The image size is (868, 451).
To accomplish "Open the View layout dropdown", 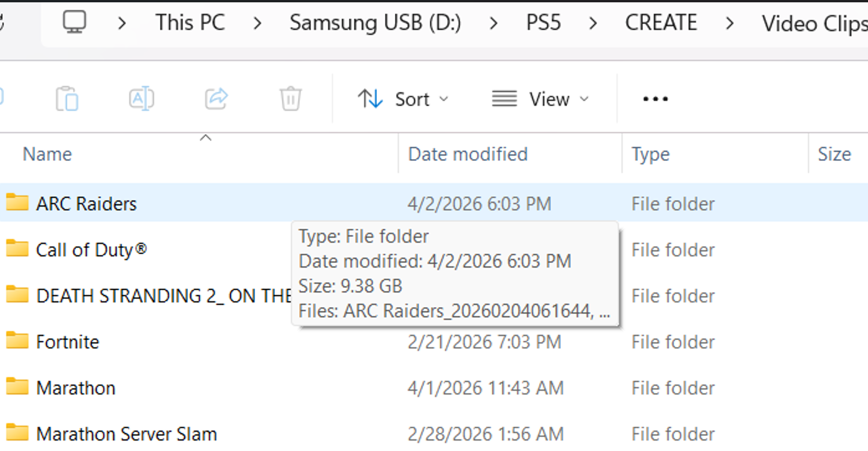I will [x=540, y=99].
